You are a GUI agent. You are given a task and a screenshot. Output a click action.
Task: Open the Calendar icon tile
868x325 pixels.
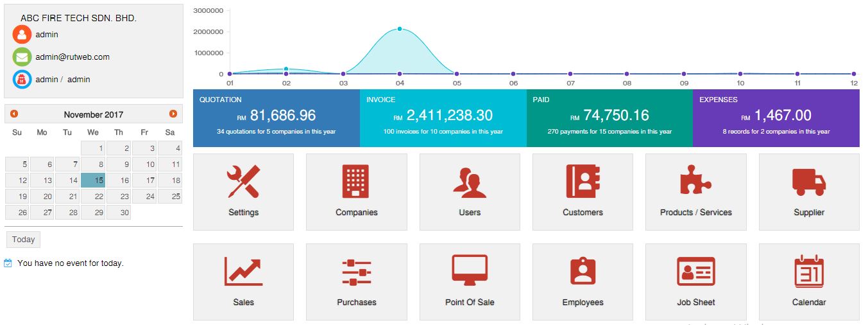pyautogui.click(x=808, y=272)
